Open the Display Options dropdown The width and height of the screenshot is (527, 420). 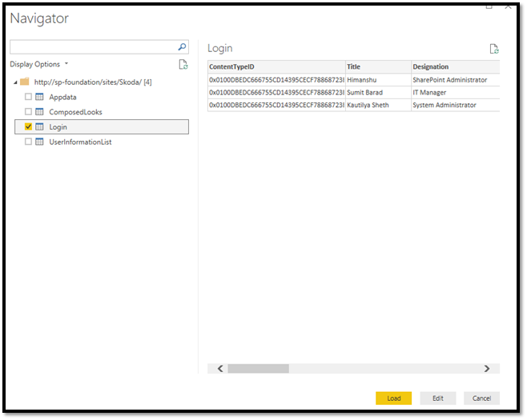coord(38,64)
